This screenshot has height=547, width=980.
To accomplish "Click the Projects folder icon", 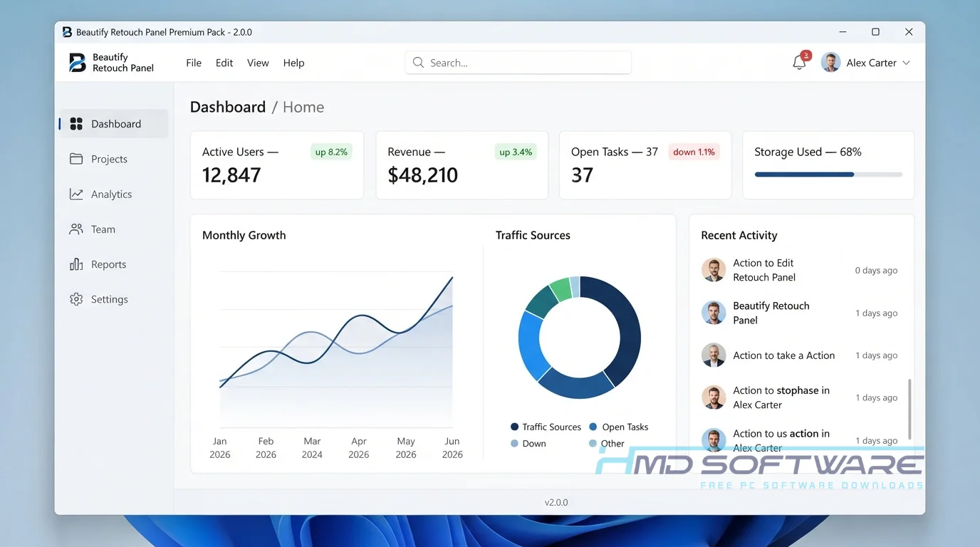I will click(76, 159).
